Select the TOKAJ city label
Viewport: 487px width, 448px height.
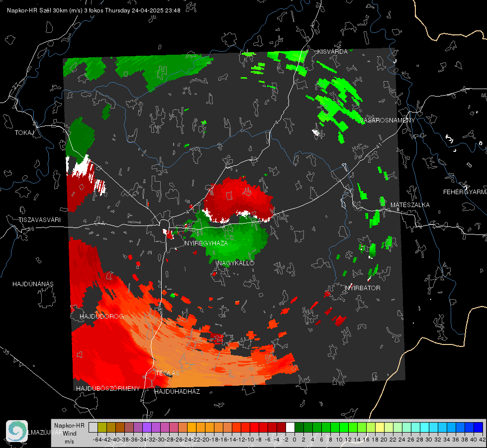(24, 133)
